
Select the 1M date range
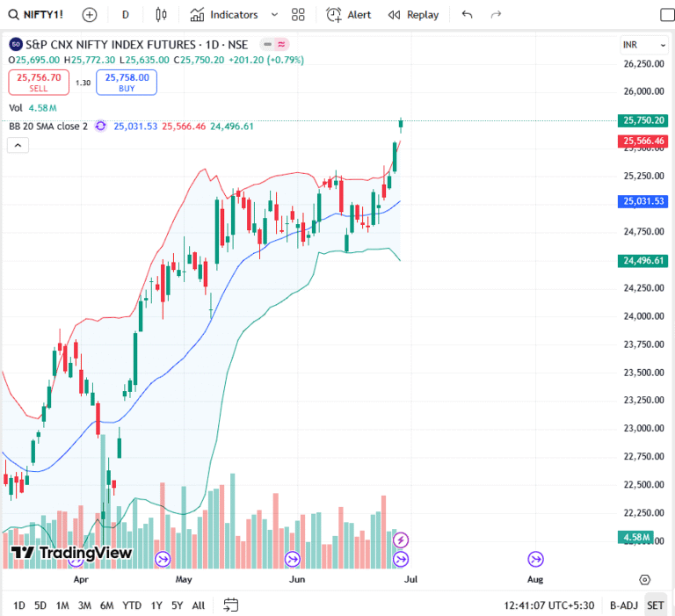coord(62,605)
